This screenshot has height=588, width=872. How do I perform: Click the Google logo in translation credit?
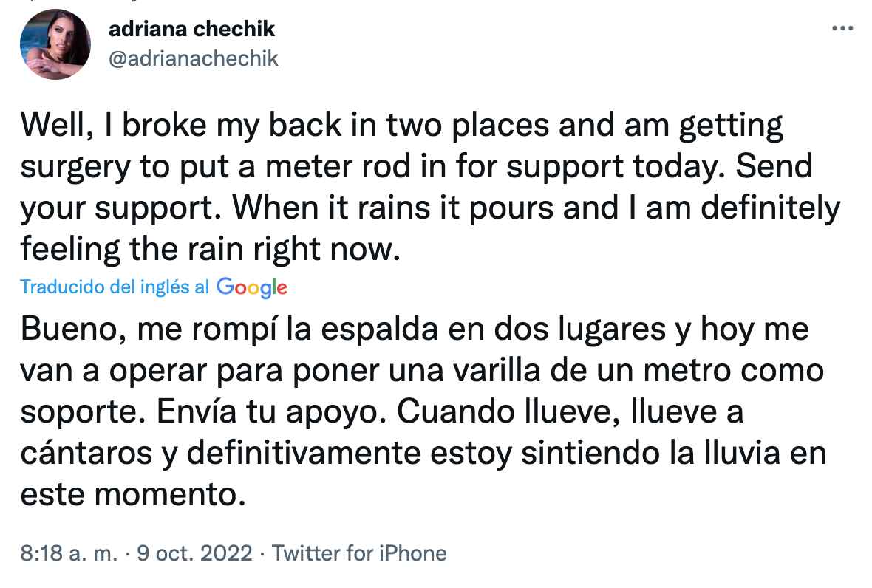point(252,287)
